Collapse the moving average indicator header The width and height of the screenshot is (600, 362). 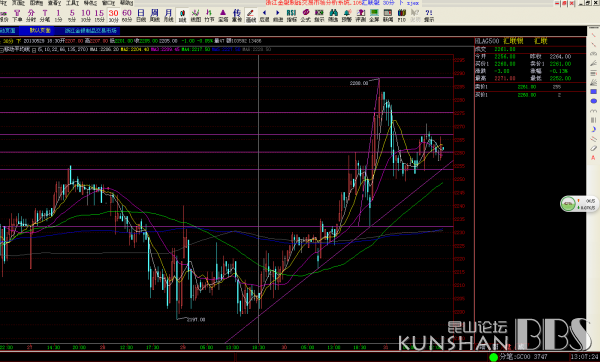(2, 50)
